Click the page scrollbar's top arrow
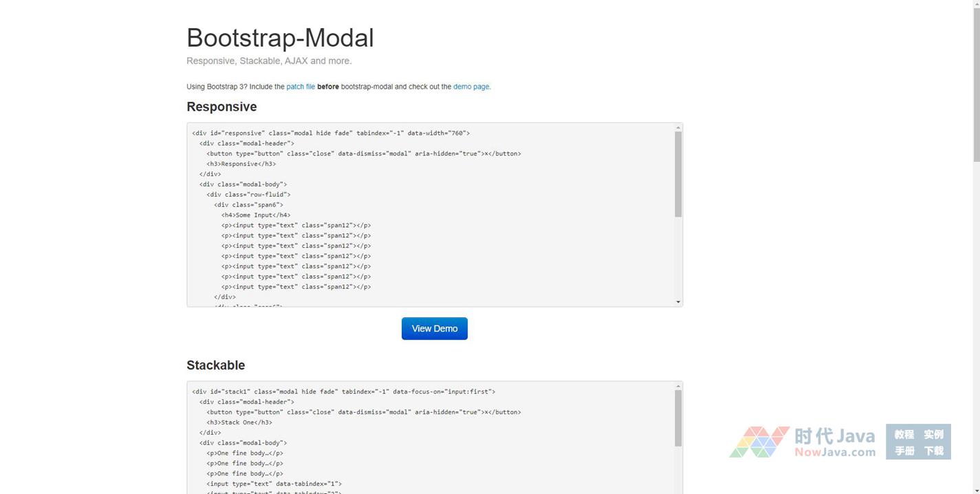 click(x=975, y=4)
